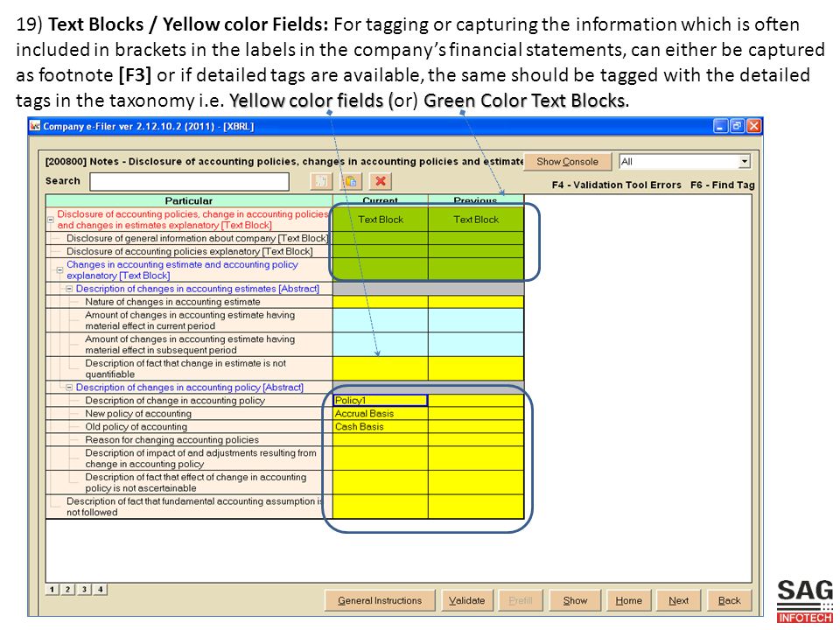Switch to page tab 3

(84, 589)
